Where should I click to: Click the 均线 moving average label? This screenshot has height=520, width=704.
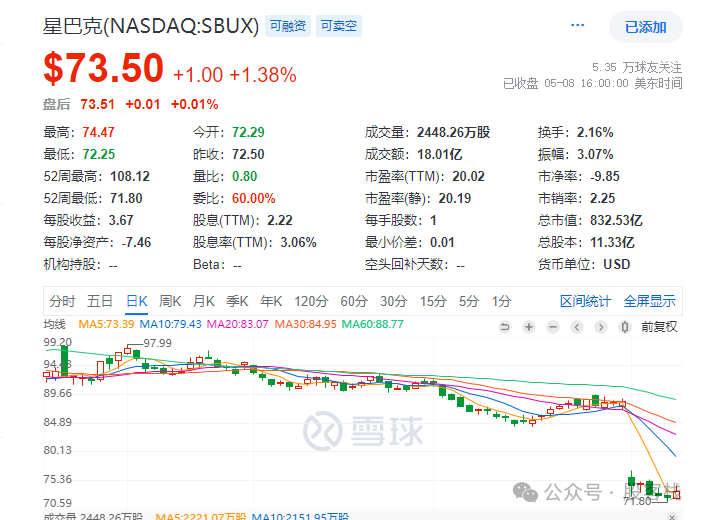coord(54,324)
